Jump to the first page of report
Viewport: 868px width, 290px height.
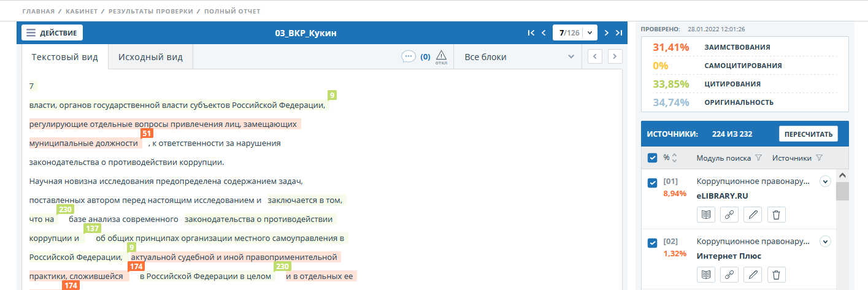(531, 33)
